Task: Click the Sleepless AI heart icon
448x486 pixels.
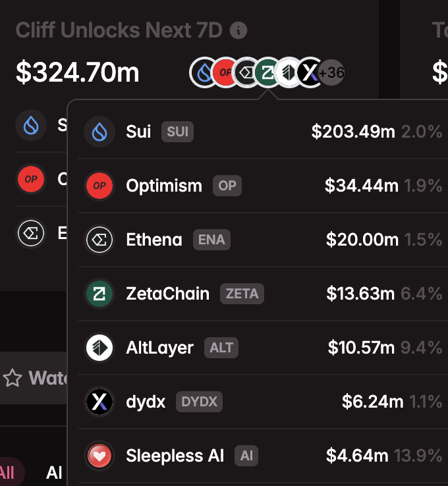Action: 99,456
